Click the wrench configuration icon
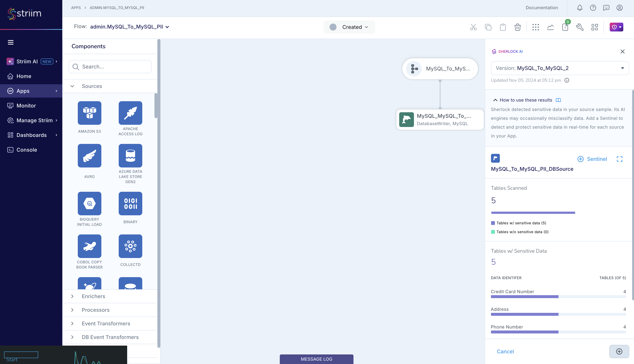This screenshot has width=634, height=364. point(580,27)
